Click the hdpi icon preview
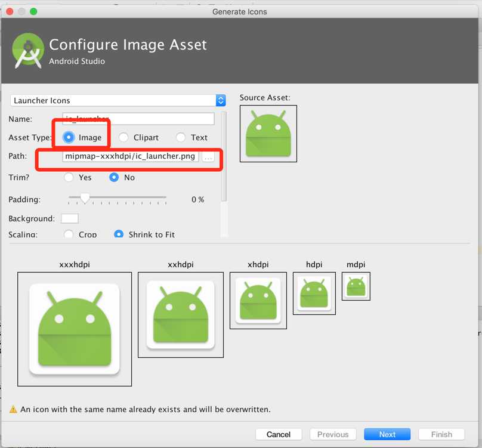 (314, 293)
